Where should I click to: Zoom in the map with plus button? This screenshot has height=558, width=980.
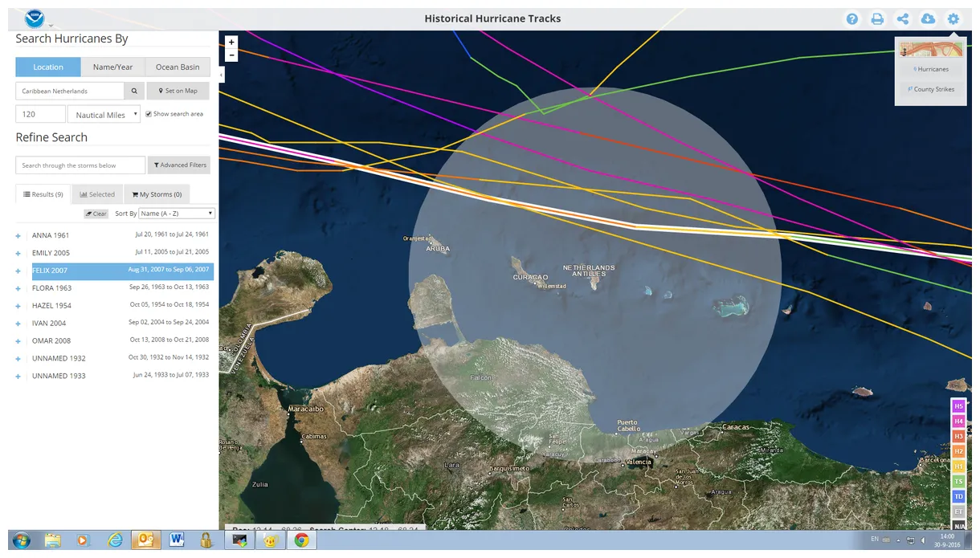click(x=232, y=42)
